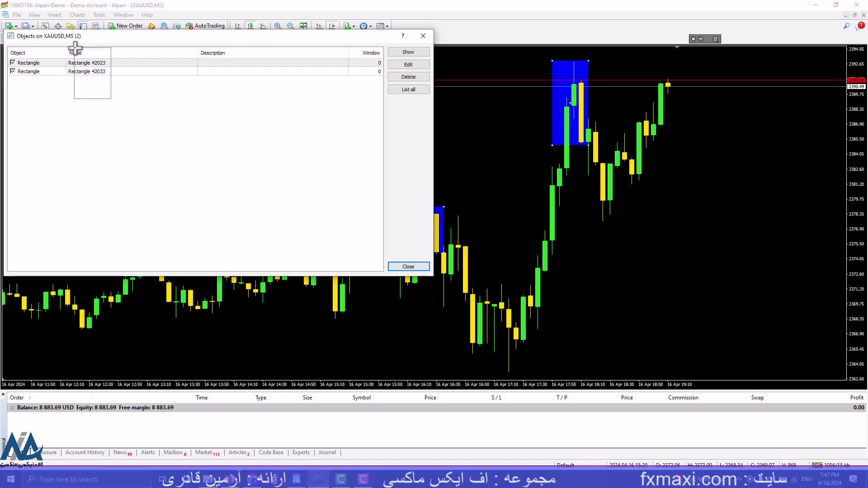Switch chart to line chart icon

pyautogui.click(x=263, y=26)
